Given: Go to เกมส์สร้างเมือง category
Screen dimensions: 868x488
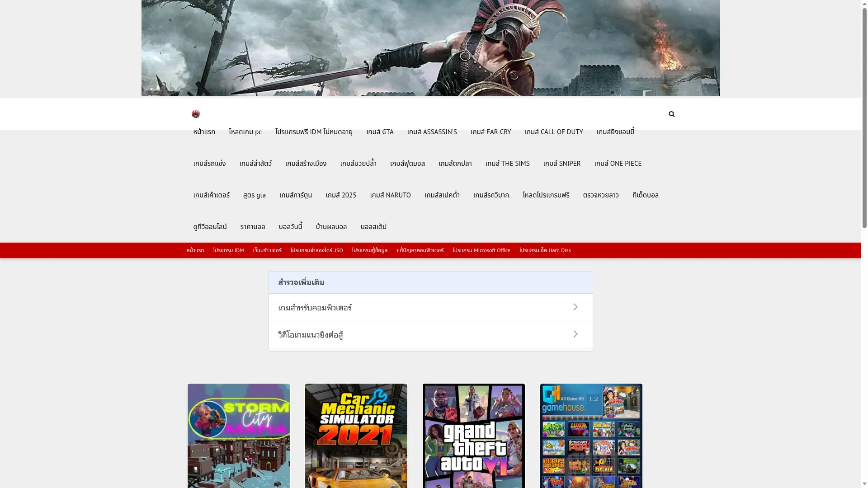Looking at the screenshot, I should (x=306, y=164).
